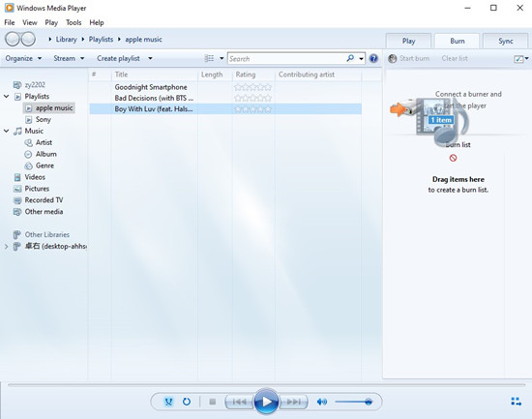Open search options dropdown arrow
Image resolution: width=532 pixels, height=419 pixels.
362,59
